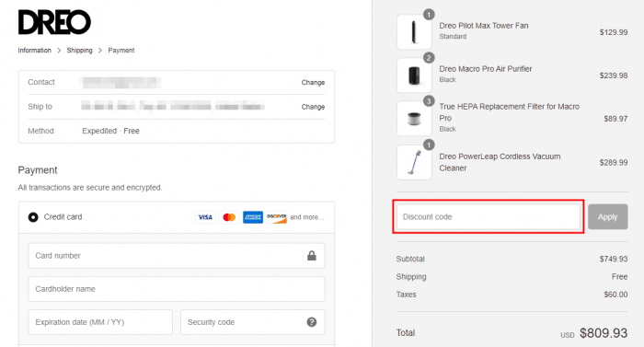Click the Subtotal $749.93 value
The height and width of the screenshot is (347, 644).
point(614,259)
